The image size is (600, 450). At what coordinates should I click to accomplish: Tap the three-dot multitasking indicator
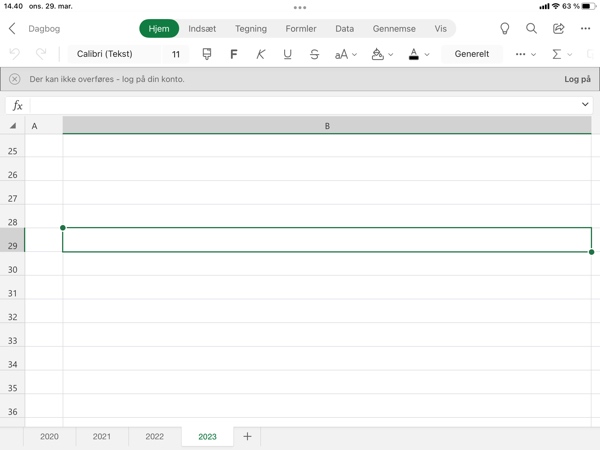300,7
